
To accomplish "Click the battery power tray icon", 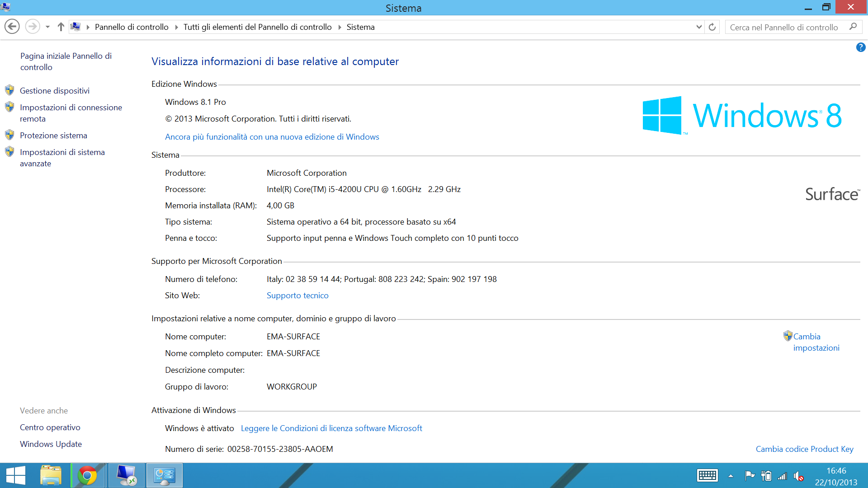I will [x=766, y=475].
